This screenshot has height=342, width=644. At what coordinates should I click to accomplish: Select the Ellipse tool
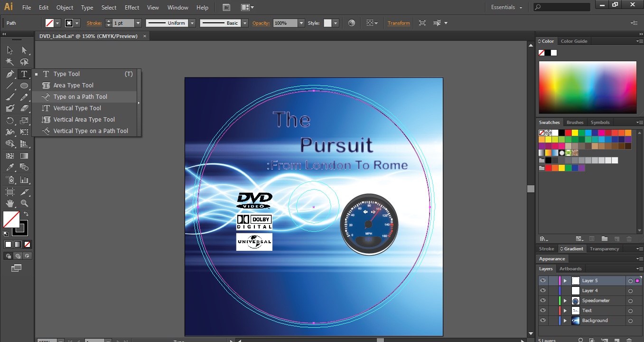[x=24, y=85]
